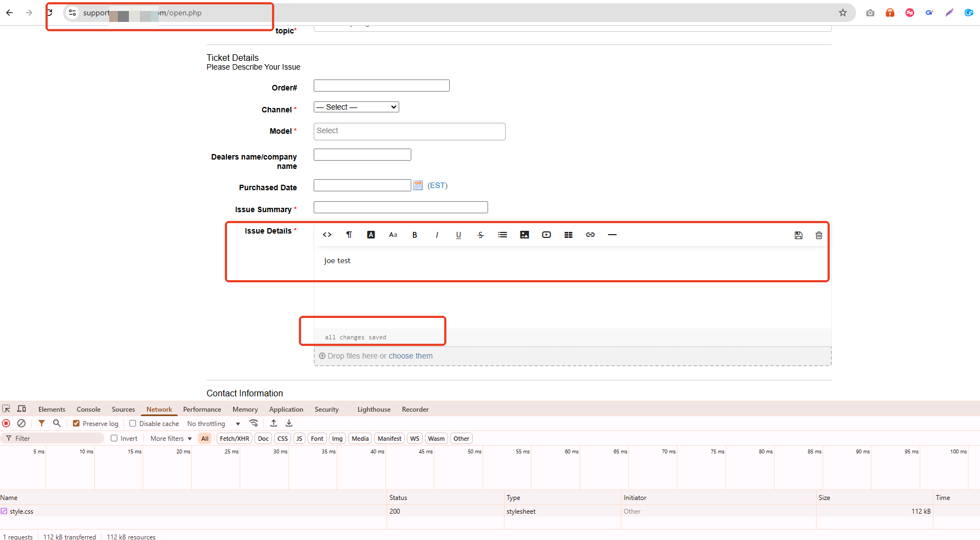Save the draft with the disk icon
This screenshot has height=540, width=980.
[798, 235]
